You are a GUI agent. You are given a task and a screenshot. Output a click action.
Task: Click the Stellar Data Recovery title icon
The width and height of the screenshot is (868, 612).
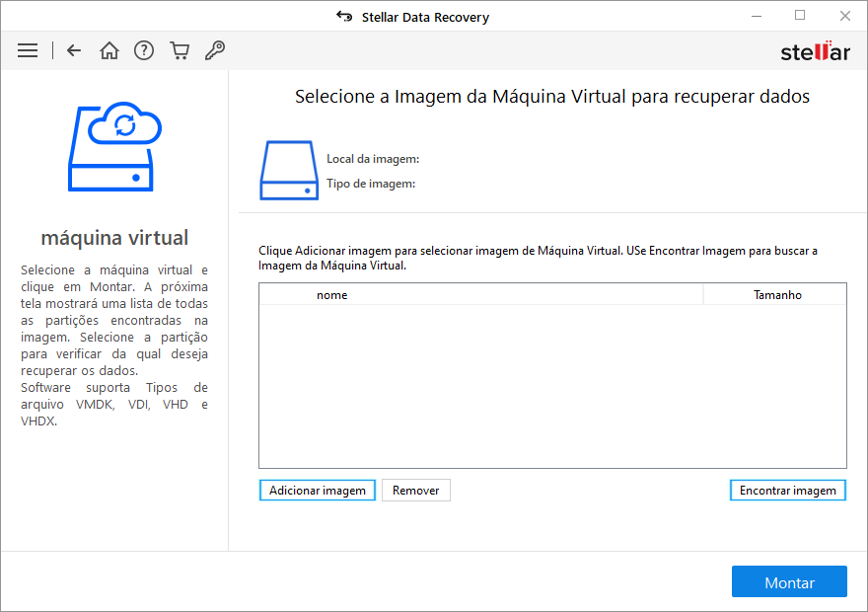click(344, 17)
